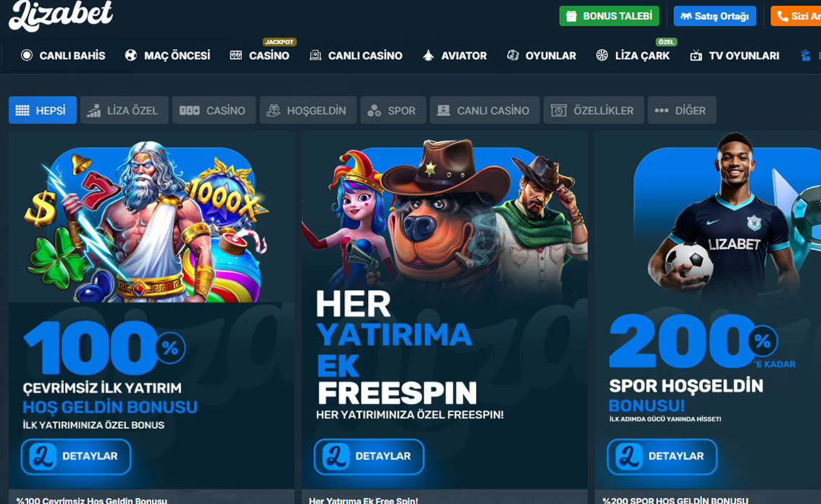Click the TV Oyunları television icon
Screen dimensions: 821x504
(696, 55)
